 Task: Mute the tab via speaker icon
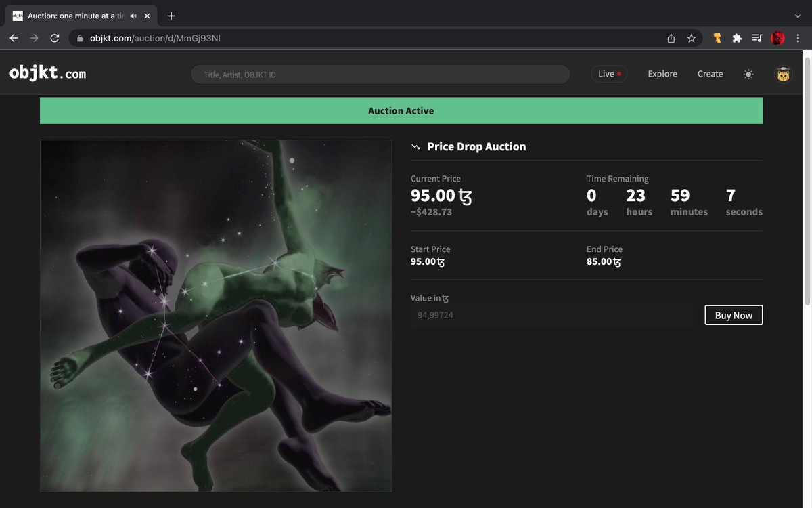coord(133,16)
